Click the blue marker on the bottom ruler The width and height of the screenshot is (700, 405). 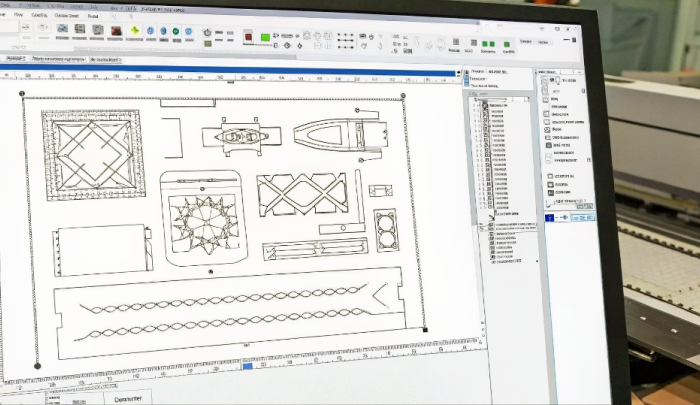[247, 366]
